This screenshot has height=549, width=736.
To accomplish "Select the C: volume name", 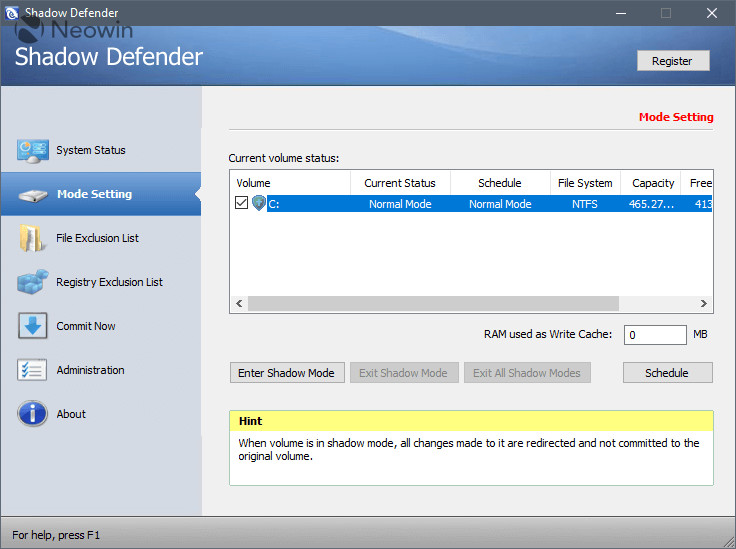I will click(x=274, y=204).
